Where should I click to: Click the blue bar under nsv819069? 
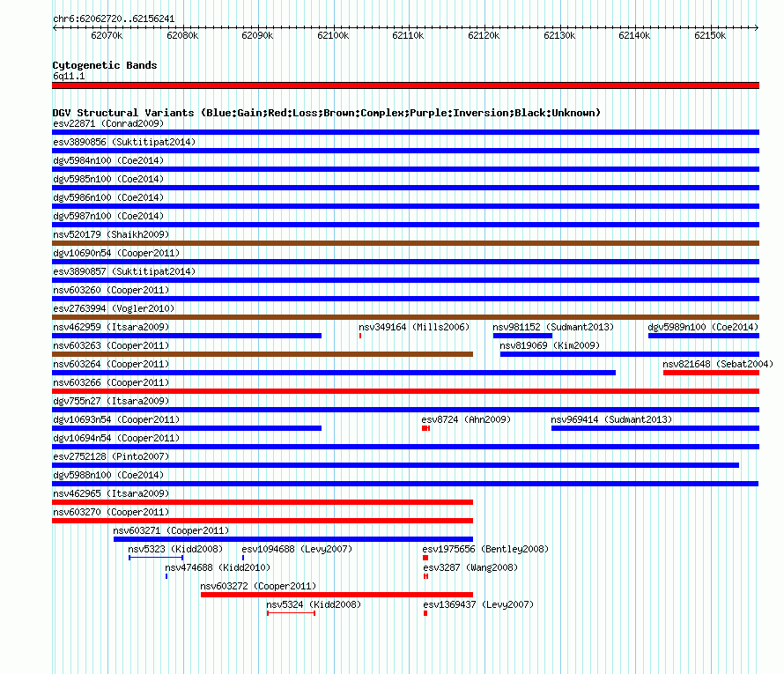630,354
